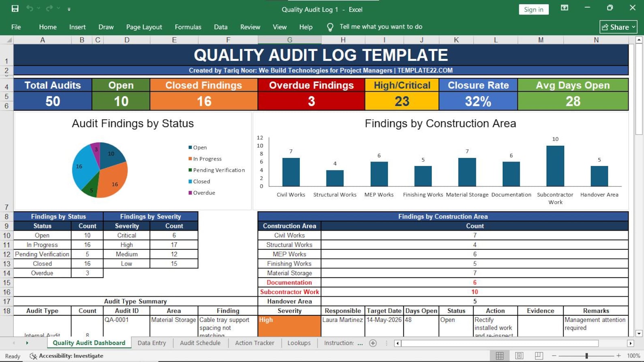Click the zoom slider handle
This screenshot has width=644, height=362.
[586, 356]
